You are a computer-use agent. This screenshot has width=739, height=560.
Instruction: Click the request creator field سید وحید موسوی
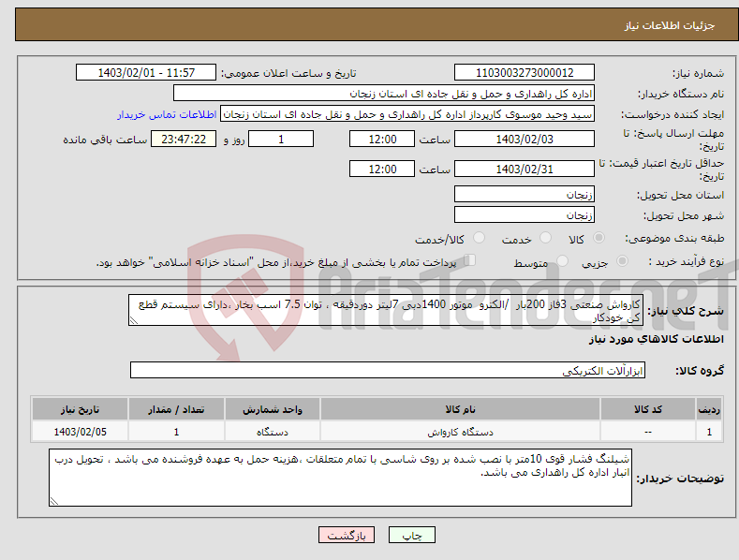click(x=407, y=114)
